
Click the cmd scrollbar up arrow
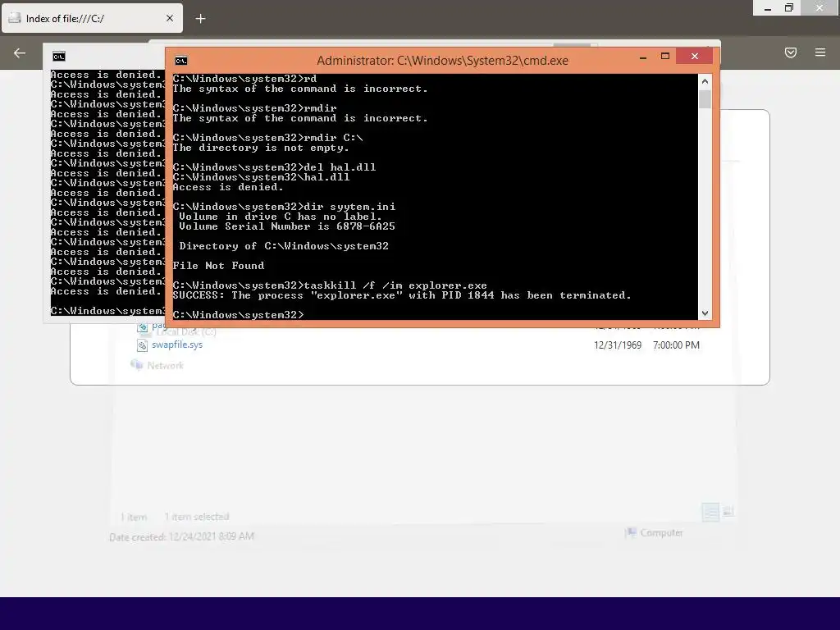click(x=705, y=81)
